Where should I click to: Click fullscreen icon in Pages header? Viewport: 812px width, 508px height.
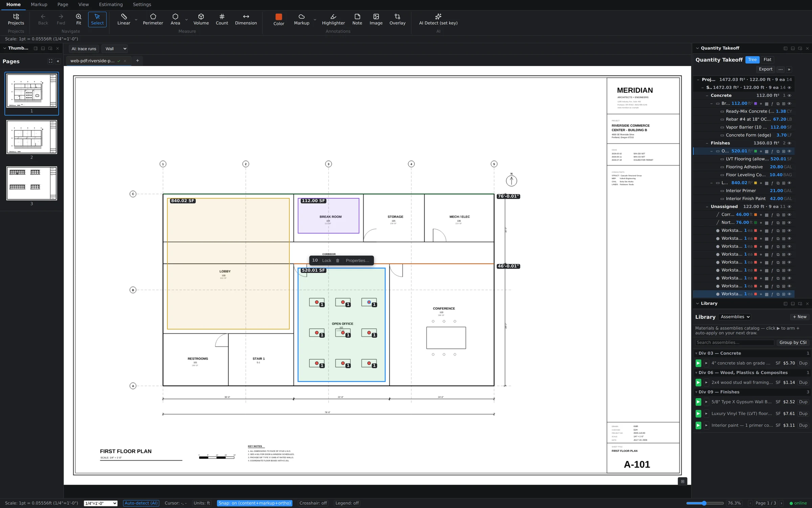pyautogui.click(x=50, y=61)
